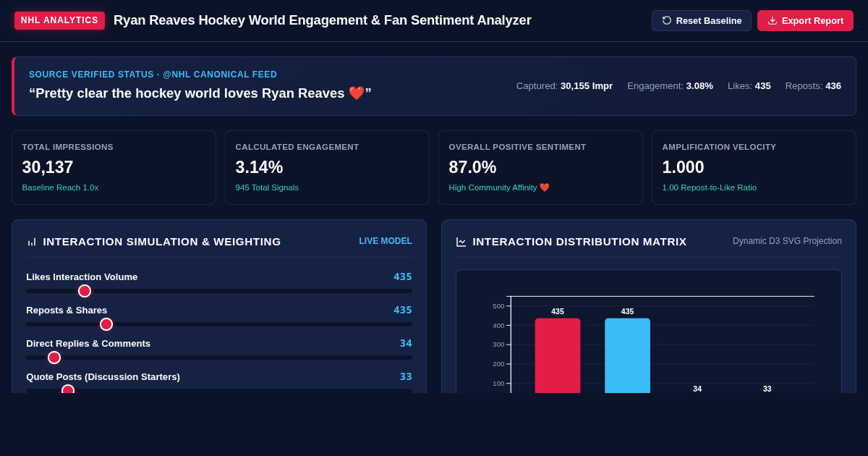This screenshot has height=456, width=868.
Task: Click the Overall Positive Sentiment value 87.0%
Action: [x=472, y=167]
